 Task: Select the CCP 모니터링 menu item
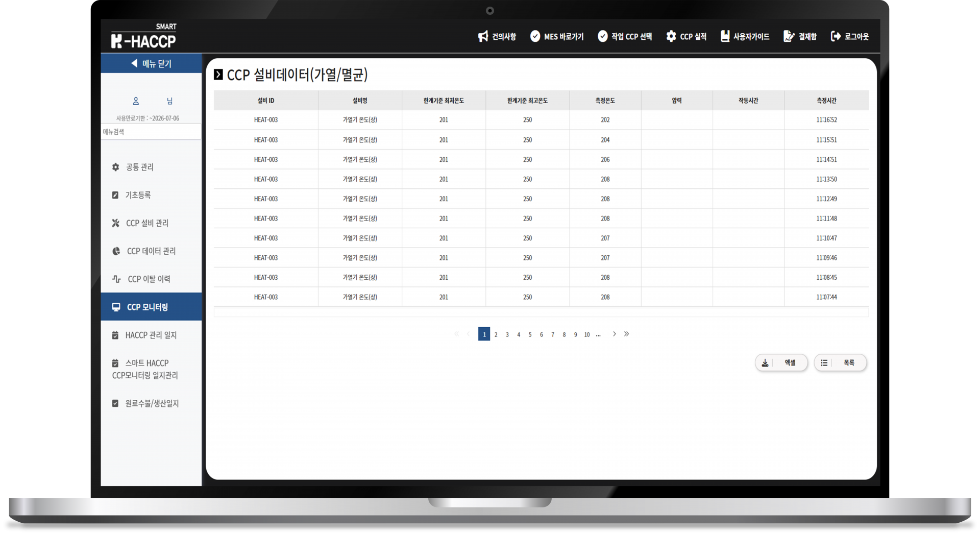coord(151,307)
